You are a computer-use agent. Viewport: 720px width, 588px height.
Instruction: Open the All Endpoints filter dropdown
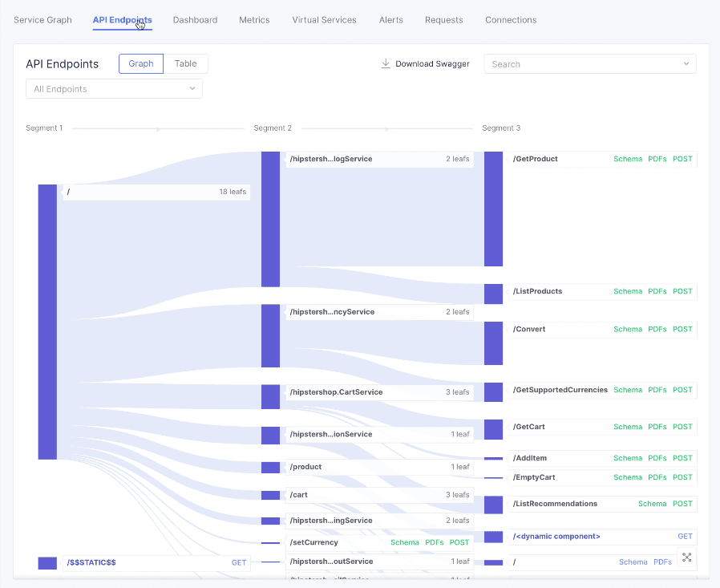coord(113,89)
